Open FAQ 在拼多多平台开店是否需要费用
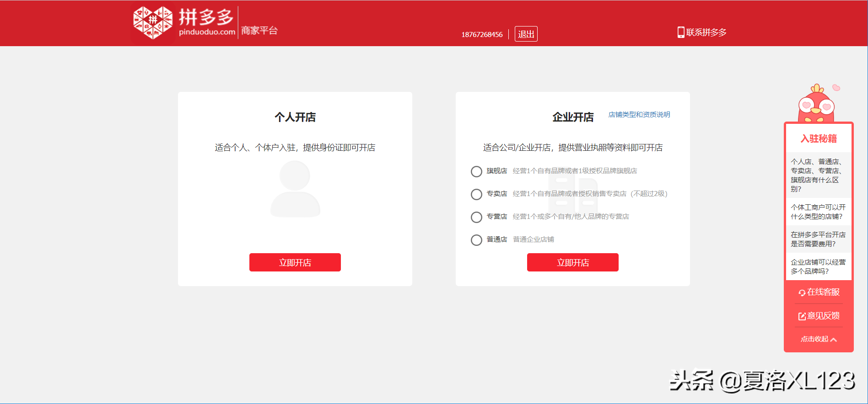The height and width of the screenshot is (404, 868). [819, 239]
